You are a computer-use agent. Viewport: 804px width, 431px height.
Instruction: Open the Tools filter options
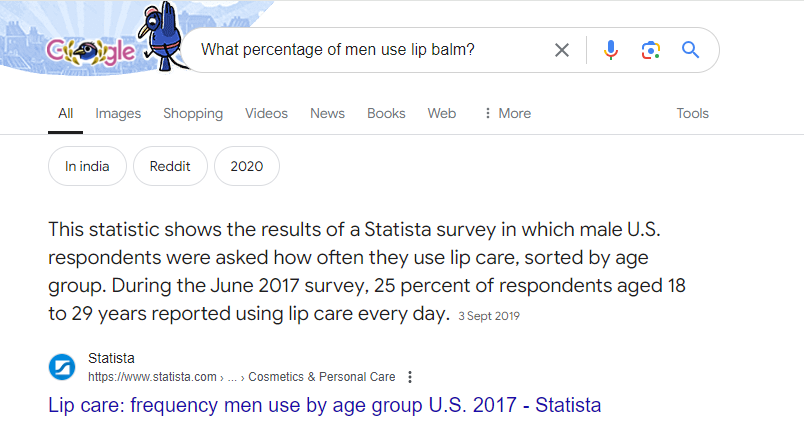692,113
